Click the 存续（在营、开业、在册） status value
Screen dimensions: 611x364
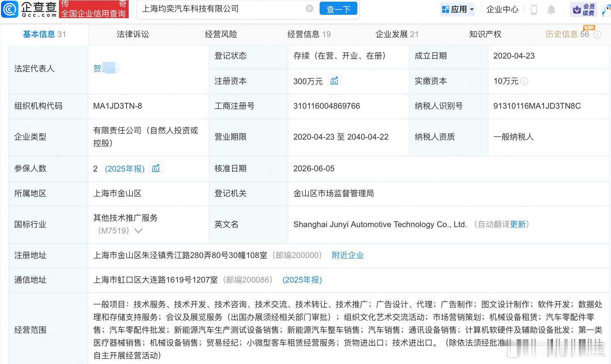point(339,56)
